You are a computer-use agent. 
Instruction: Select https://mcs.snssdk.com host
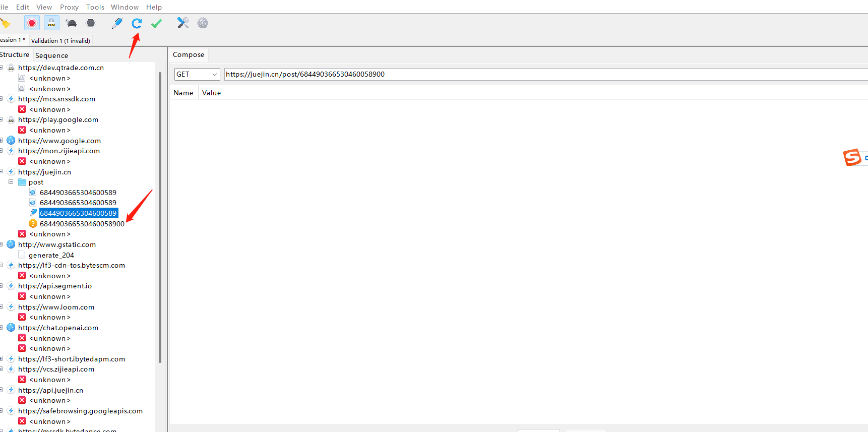tap(56, 99)
